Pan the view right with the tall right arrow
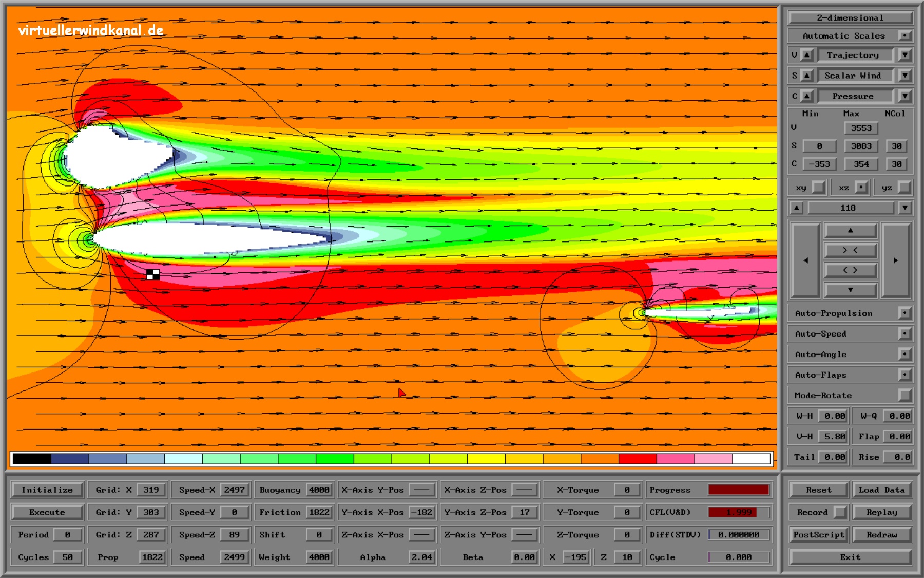The image size is (924, 578). point(896,260)
